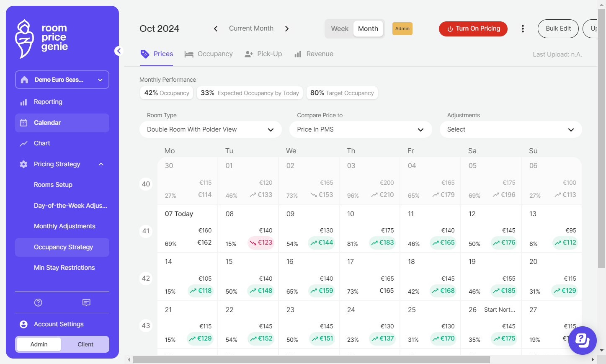606x364 pixels.
Task: Select the Client mode toggle
Action: click(85, 344)
